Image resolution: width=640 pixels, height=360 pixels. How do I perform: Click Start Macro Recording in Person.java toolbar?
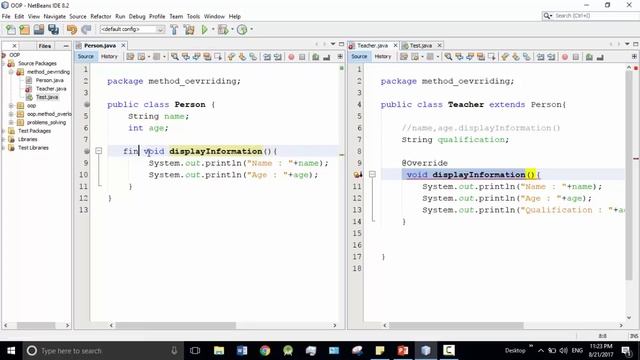pyautogui.click(x=291, y=57)
